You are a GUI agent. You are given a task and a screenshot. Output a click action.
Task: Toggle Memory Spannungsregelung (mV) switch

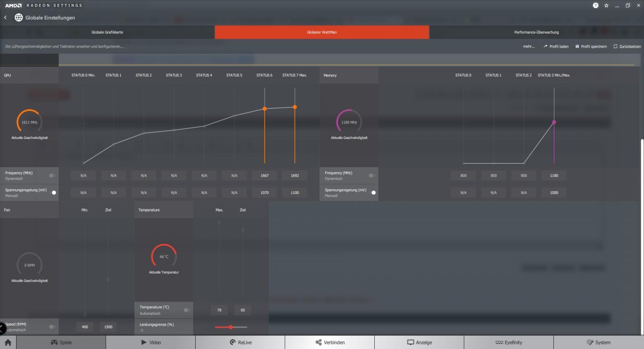pos(373,192)
